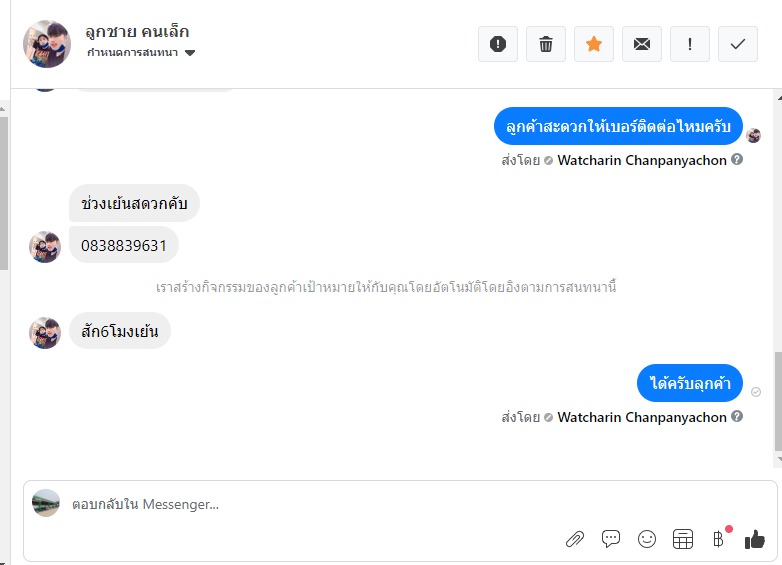Screen dimensions: 782x565
Task: Toggle the orange star follow-up flag
Action: pos(593,44)
